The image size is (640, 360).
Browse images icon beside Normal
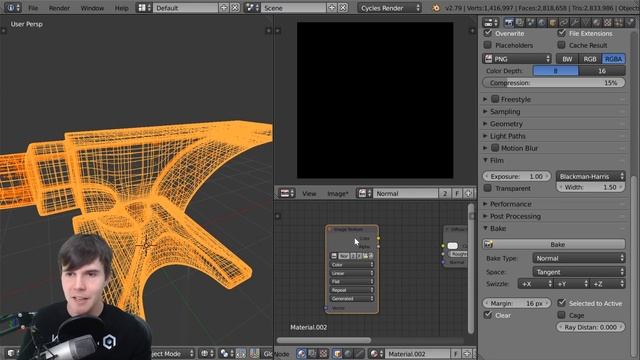coord(364,193)
